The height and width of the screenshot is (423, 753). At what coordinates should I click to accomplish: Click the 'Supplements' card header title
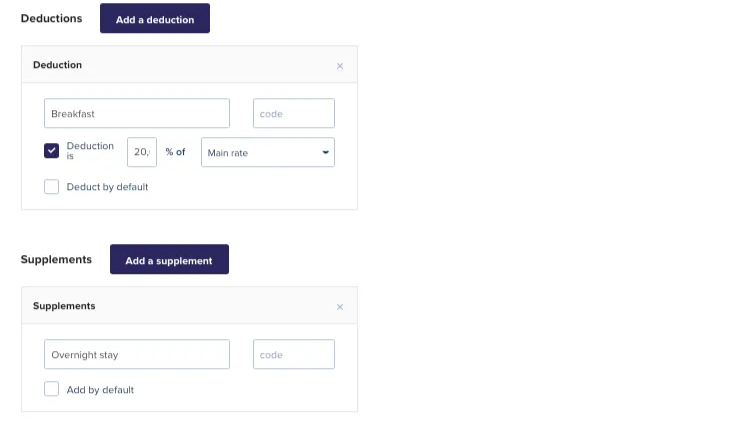point(64,306)
